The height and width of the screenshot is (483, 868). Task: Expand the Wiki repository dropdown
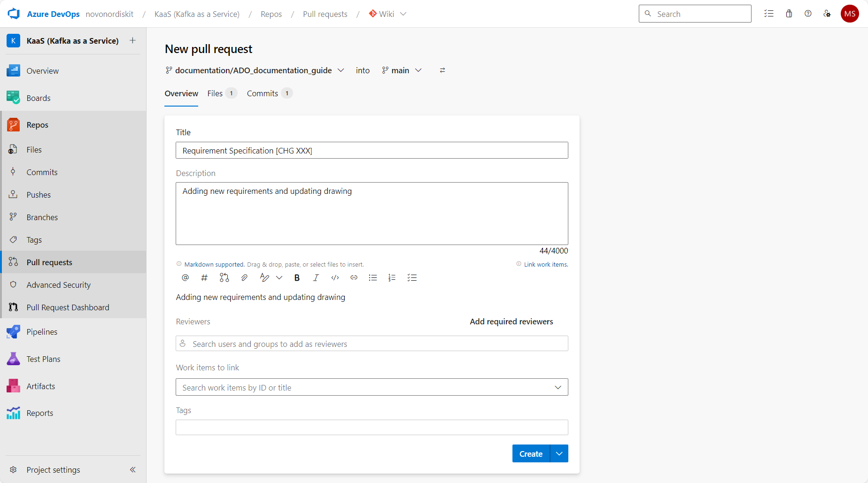pyautogui.click(x=403, y=14)
